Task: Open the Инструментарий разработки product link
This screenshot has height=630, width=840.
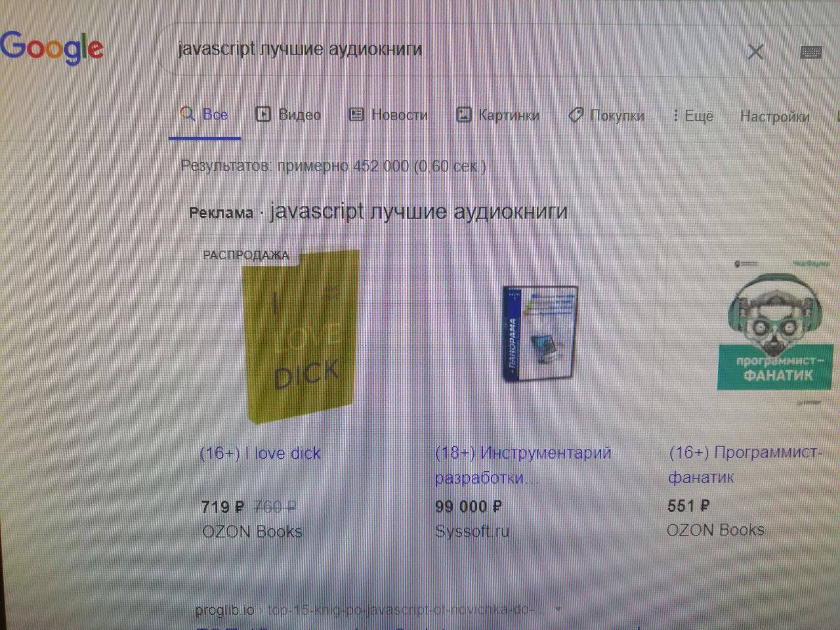Action: tap(523, 465)
